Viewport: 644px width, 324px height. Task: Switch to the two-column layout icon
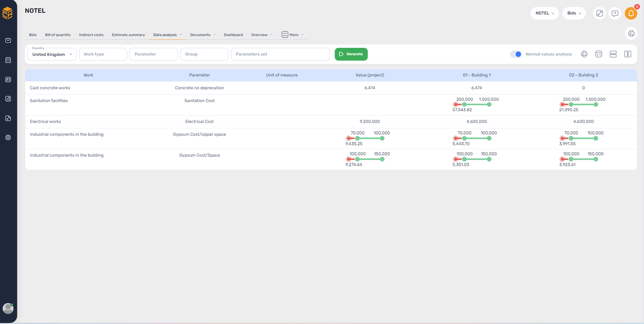(628, 54)
